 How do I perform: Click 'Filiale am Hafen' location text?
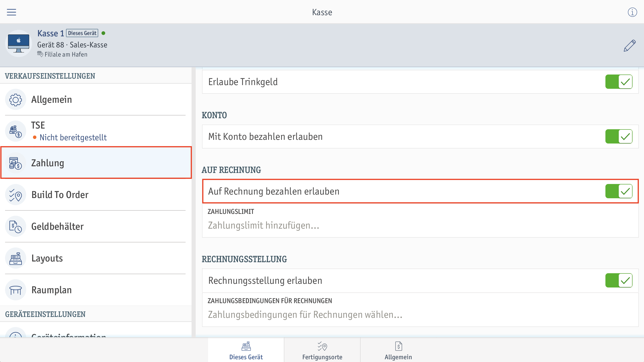point(66,55)
